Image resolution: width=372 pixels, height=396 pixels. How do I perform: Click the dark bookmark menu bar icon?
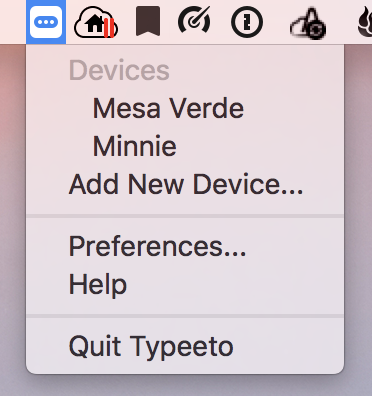click(148, 21)
